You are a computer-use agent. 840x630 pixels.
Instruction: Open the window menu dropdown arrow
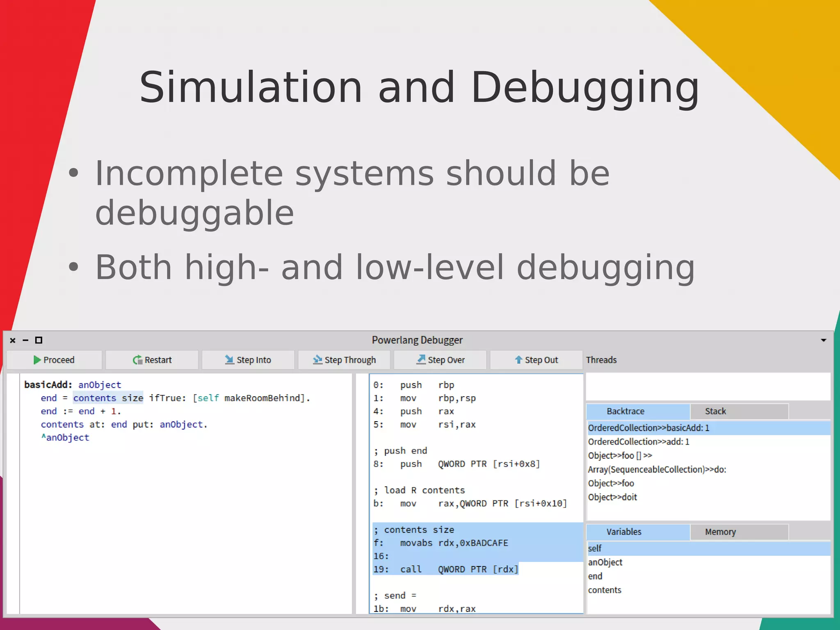point(823,340)
